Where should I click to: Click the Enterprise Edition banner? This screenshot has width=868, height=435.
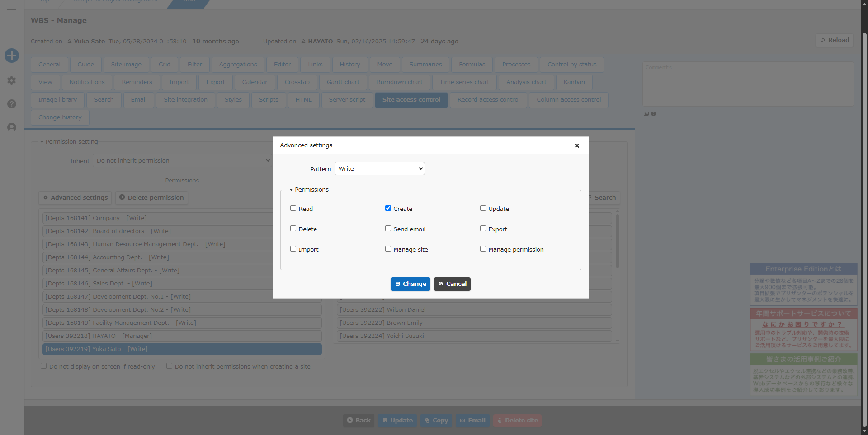click(x=804, y=284)
